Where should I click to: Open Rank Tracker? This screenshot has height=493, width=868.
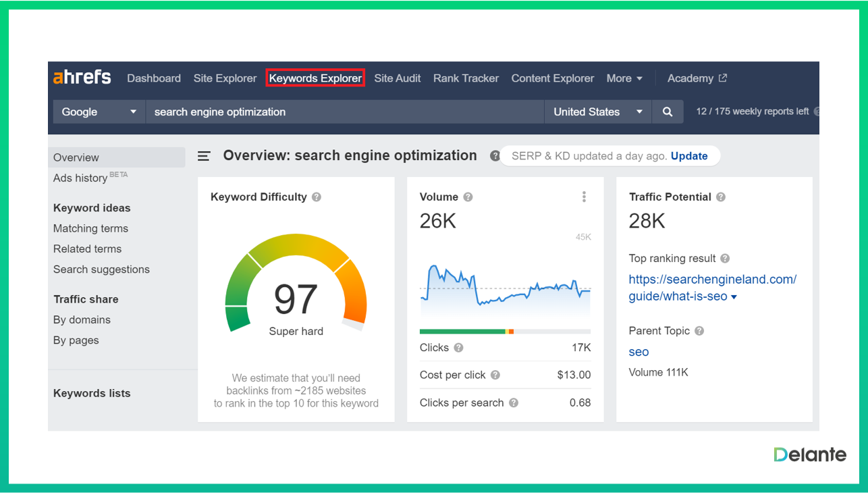pyautogui.click(x=466, y=78)
